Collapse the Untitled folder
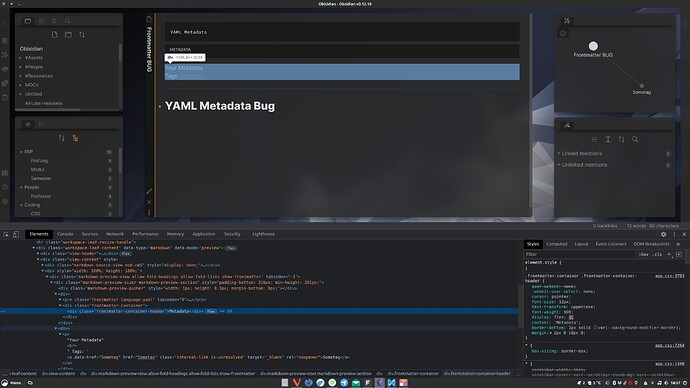Image resolution: width=690 pixels, height=388 pixels. click(x=20, y=94)
